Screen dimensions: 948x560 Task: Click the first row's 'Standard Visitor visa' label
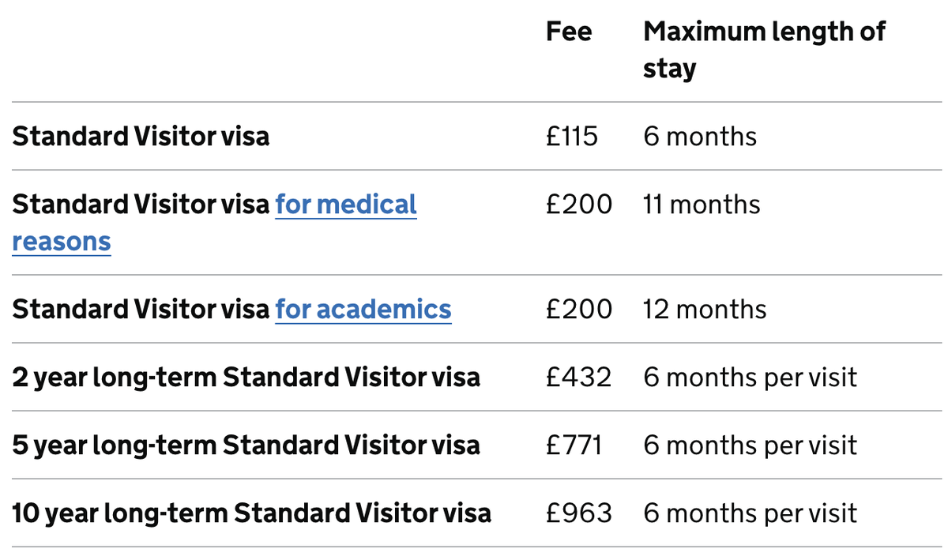(x=141, y=137)
